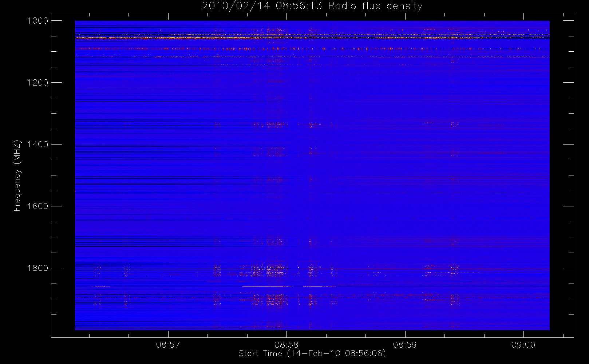Screen dimensions: 589x364
Task: Click the plot title '2010/02/14 08:56:13 Radio flux density'
Action: click(x=312, y=6)
